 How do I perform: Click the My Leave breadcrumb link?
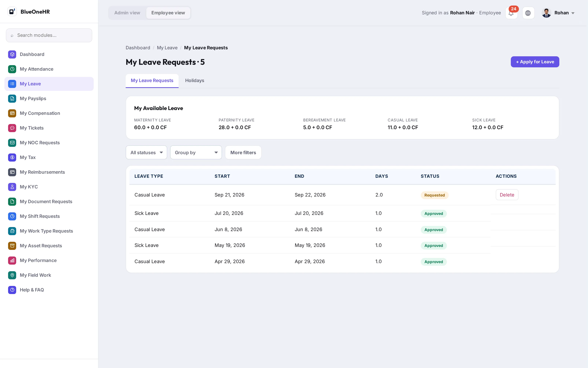pos(167,48)
